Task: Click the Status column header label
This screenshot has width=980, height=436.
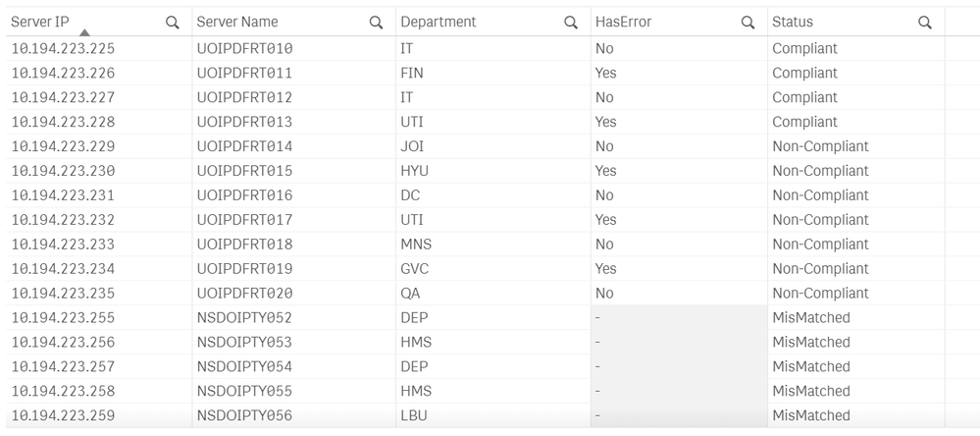Action: tap(793, 22)
